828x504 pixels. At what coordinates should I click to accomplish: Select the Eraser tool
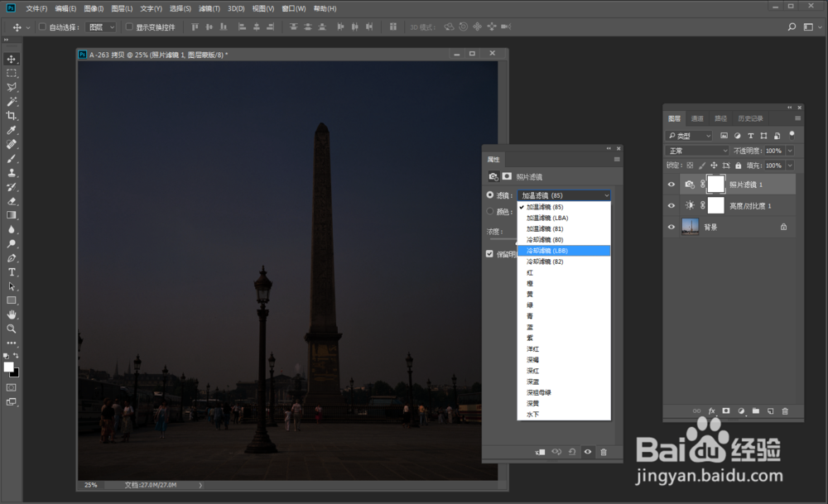point(11,201)
